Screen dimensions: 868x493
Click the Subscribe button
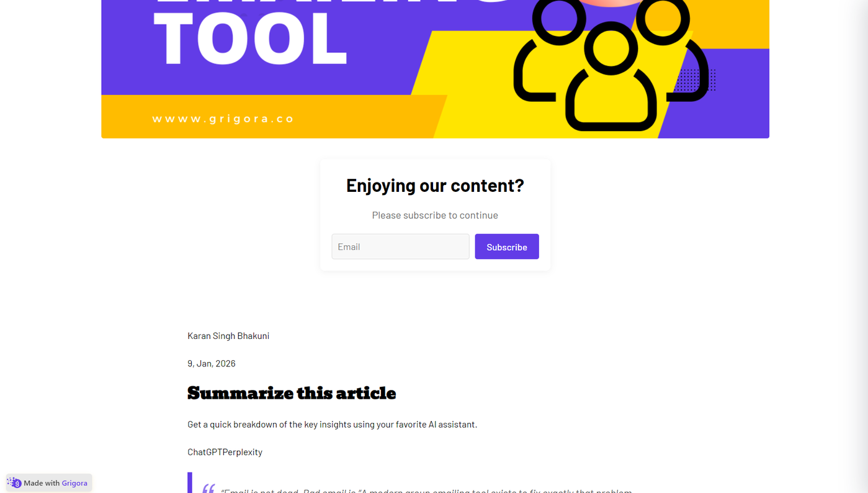(x=507, y=246)
